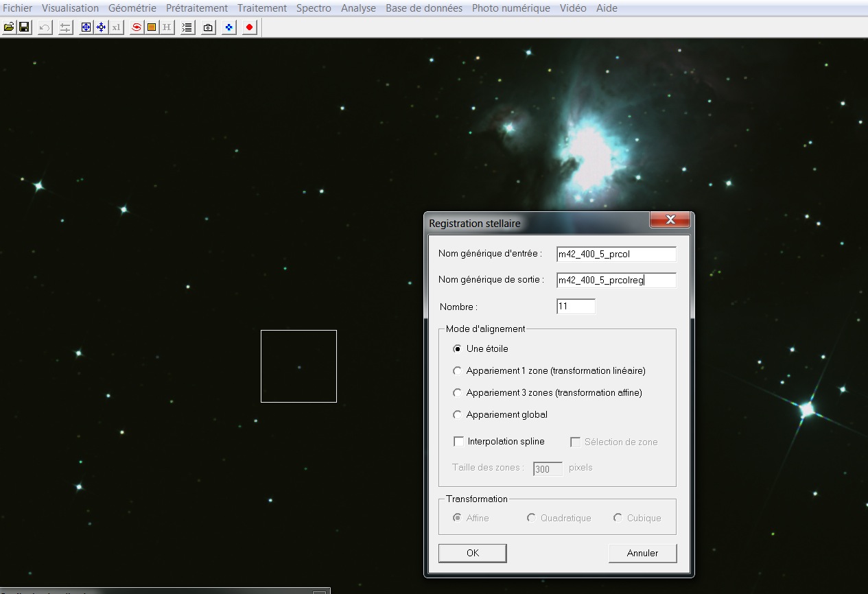Click the blue dots cluster toolbar icon
This screenshot has width=868, height=594.
click(229, 27)
